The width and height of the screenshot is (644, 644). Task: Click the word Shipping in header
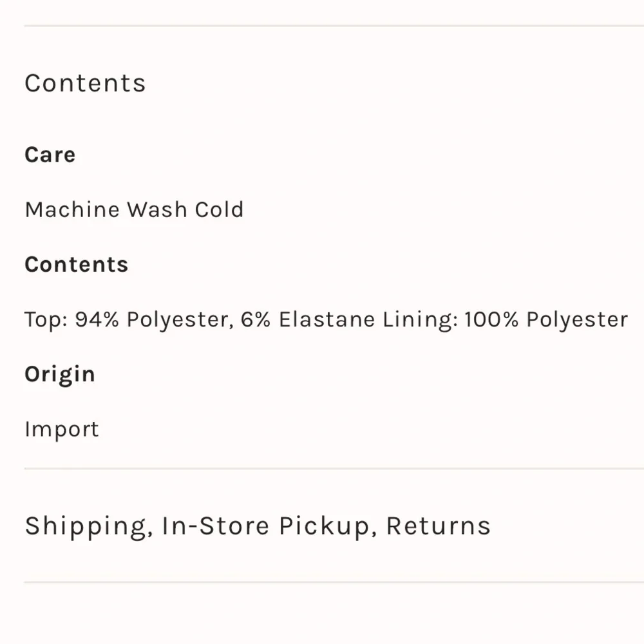(89, 527)
